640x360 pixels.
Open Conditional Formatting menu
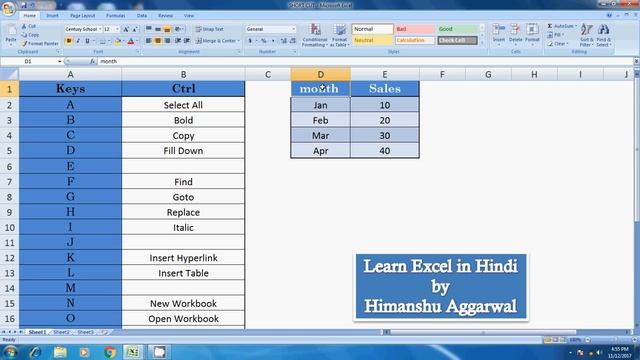point(315,35)
